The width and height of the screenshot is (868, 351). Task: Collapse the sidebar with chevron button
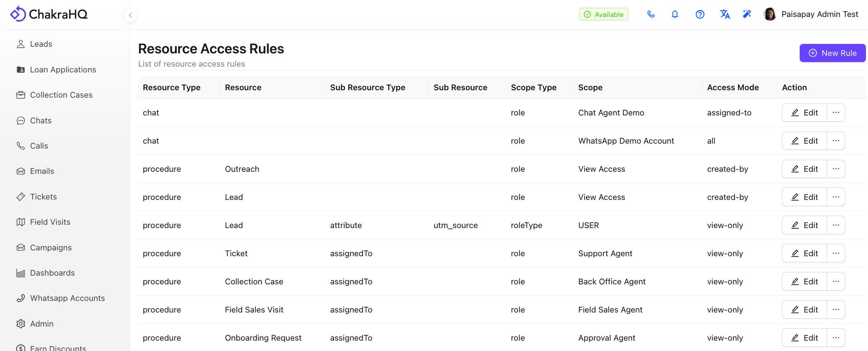point(130,15)
